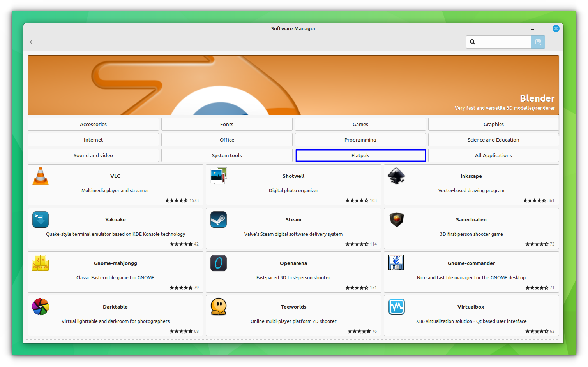
Task: Click the Gnome-commander file manager icon
Action: point(396,263)
